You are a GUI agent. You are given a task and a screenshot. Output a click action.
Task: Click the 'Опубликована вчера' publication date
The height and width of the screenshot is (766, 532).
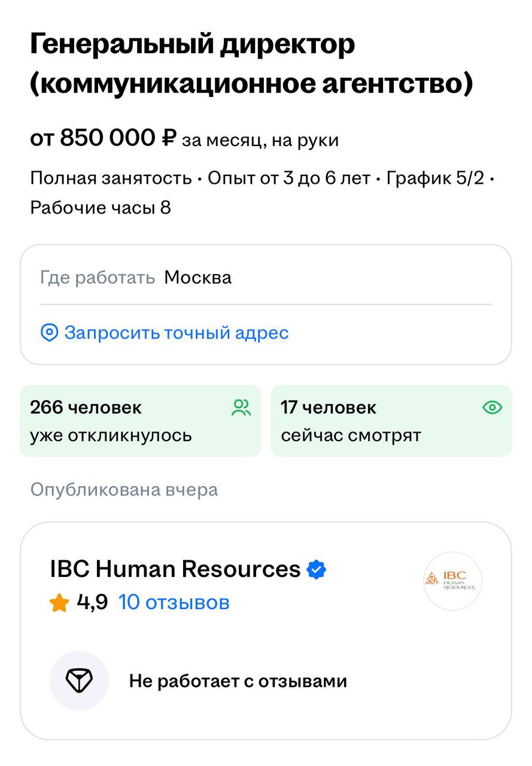[124, 490]
